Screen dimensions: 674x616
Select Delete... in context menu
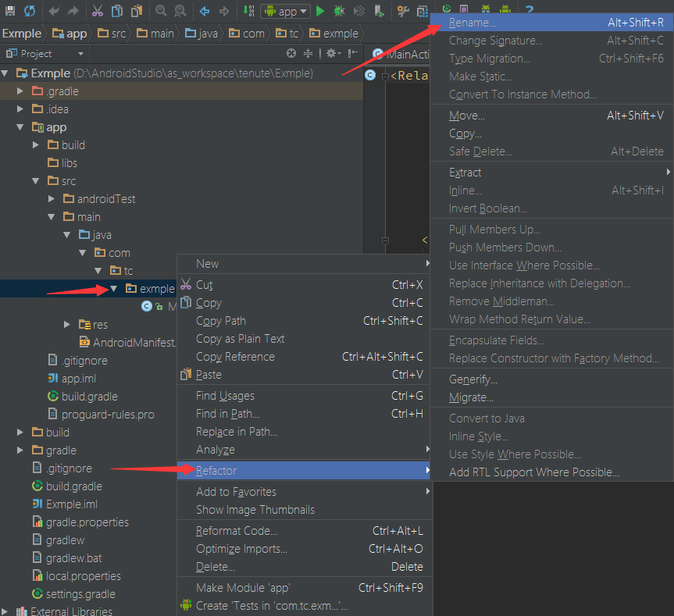coord(305,567)
